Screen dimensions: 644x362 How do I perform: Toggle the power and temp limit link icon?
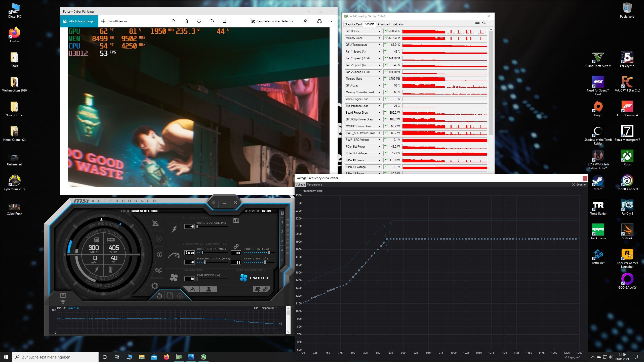(236, 246)
